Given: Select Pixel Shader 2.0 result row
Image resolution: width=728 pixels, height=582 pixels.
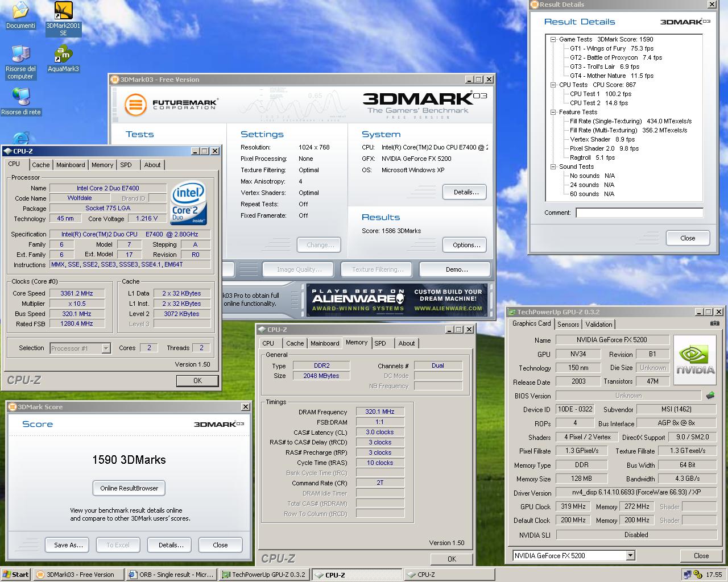Looking at the screenshot, I should [604, 148].
